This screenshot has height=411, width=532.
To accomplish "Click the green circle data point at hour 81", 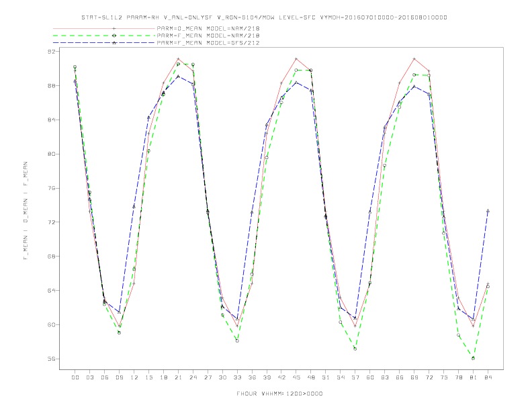I will [473, 358].
